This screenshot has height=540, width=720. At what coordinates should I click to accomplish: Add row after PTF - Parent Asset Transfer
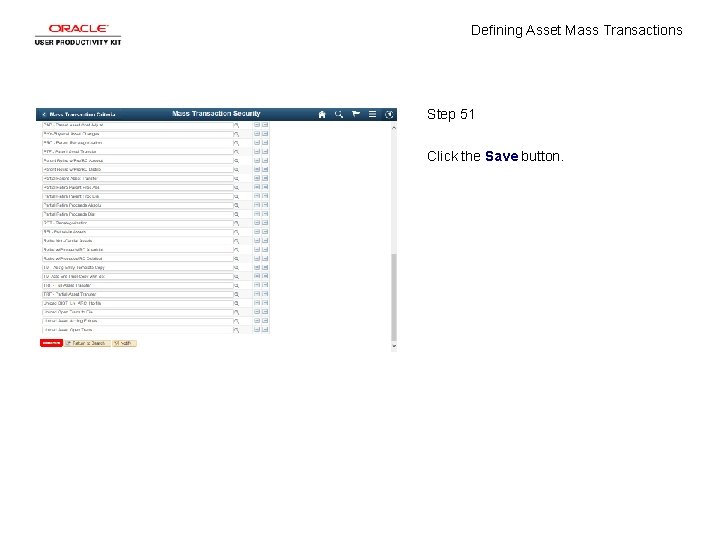coord(257,152)
